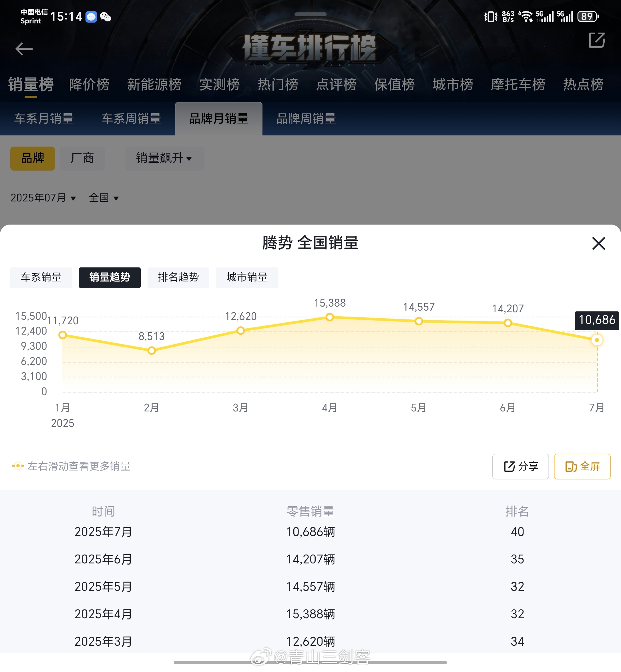This screenshot has width=621, height=672.
Task: Tap the 14,207辆 sales value
Action: (x=310, y=559)
